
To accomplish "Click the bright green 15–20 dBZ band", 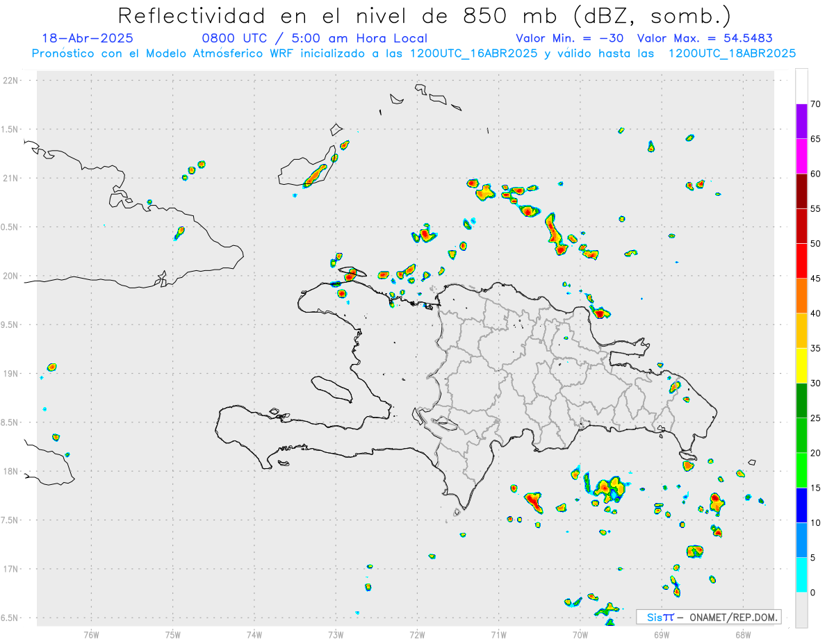I will click(801, 470).
